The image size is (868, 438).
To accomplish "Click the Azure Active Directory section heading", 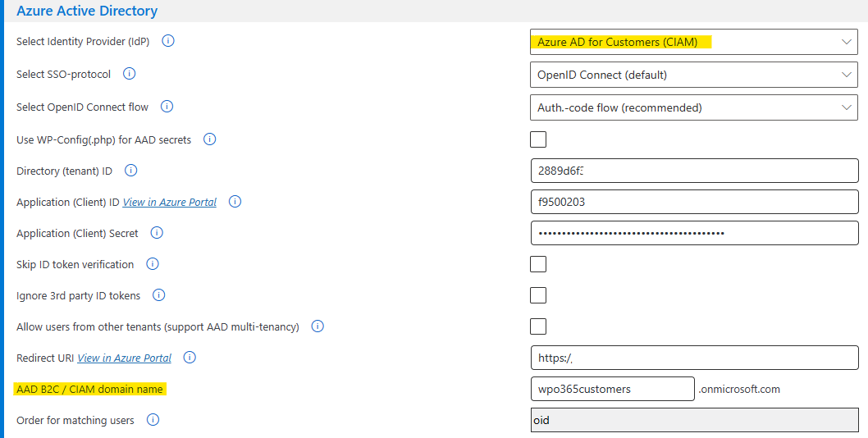I will coord(87,11).
